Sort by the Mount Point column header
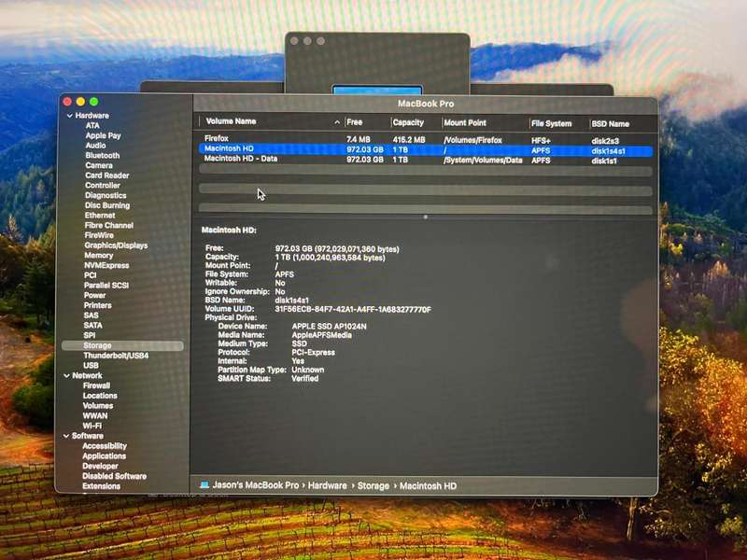This screenshot has width=747, height=560. [465, 123]
